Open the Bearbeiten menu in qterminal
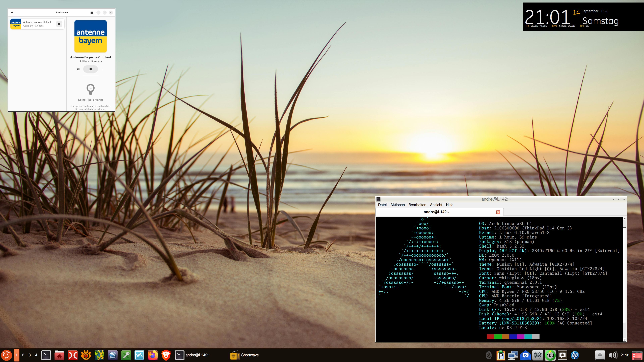 pyautogui.click(x=417, y=205)
